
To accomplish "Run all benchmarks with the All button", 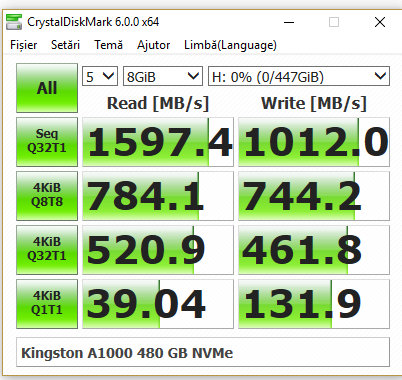I will [47, 88].
